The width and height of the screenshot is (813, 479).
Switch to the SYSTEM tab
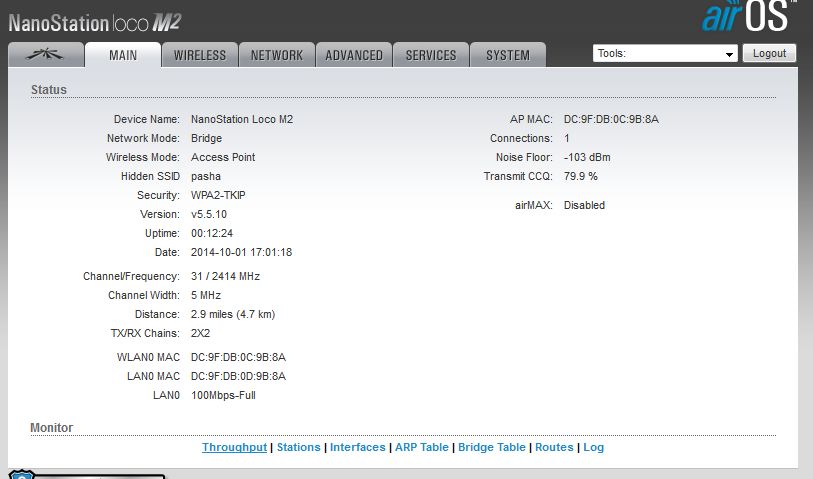[x=508, y=55]
